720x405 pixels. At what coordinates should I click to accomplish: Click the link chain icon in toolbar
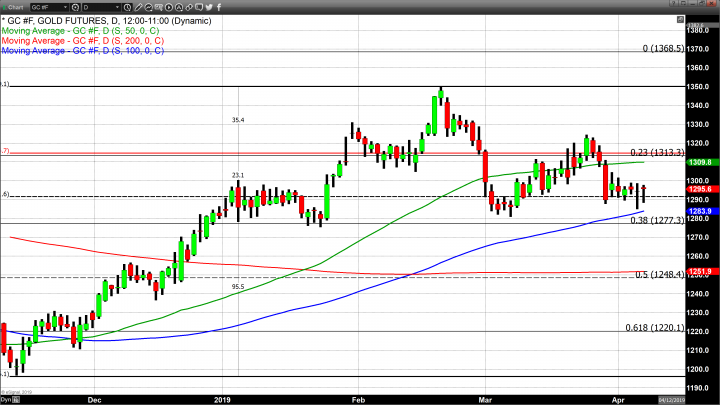click(x=188, y=7)
